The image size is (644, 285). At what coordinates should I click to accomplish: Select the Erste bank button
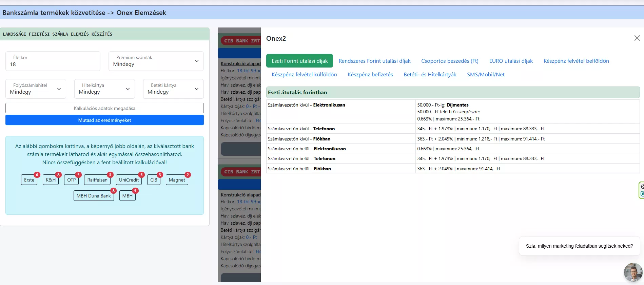[29, 180]
